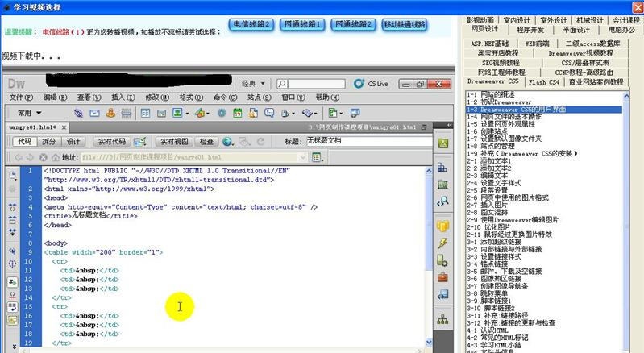Click the Refresh icon in document toolbar
644x353 pixels.
pyautogui.click(x=260, y=142)
